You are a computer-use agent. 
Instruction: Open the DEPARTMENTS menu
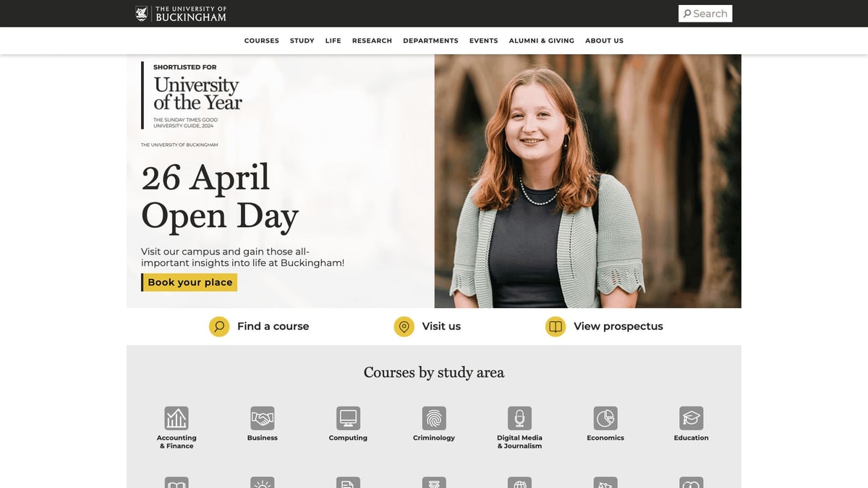(430, 40)
